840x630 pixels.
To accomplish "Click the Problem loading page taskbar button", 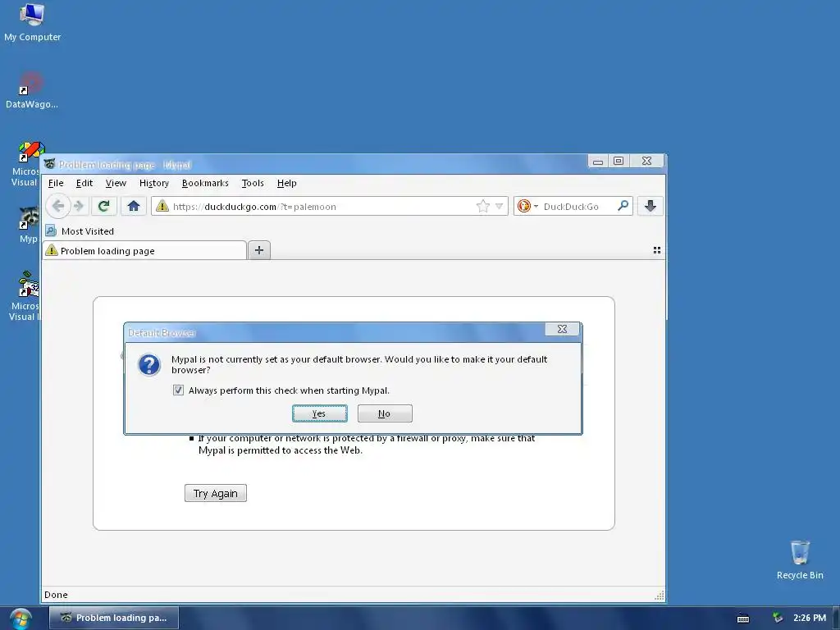I will (113, 618).
